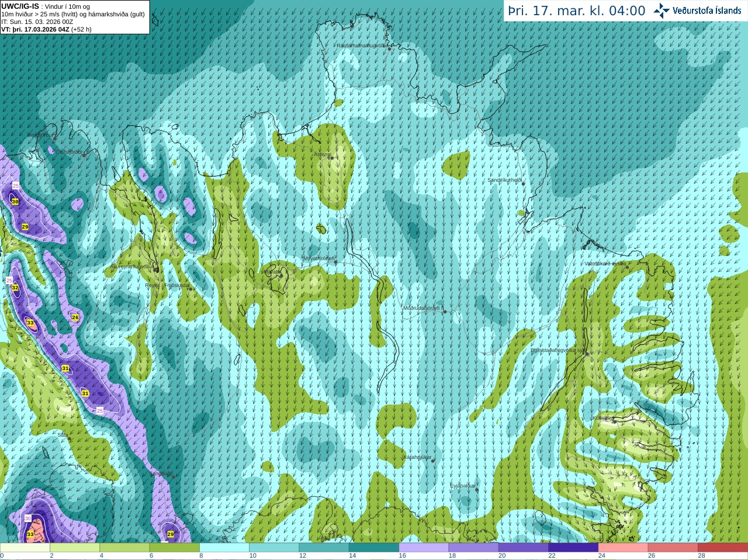
Task: Select the Sáta station label
Action: coord(62,435)
